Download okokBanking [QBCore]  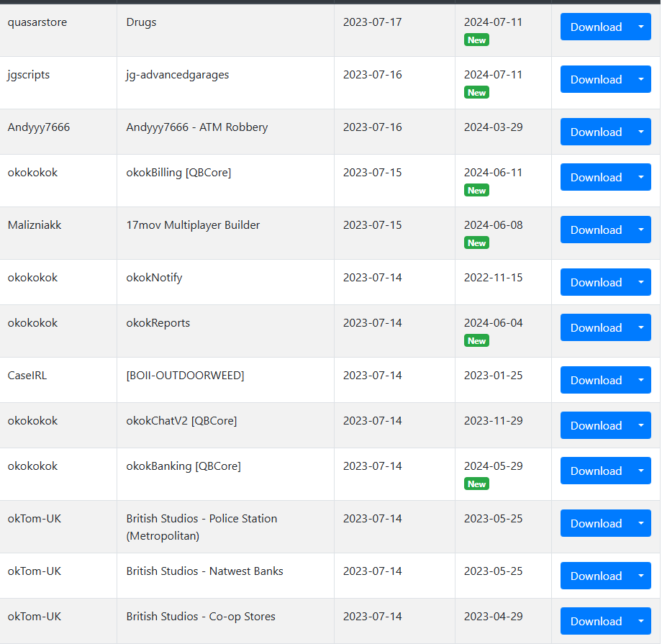click(x=596, y=471)
